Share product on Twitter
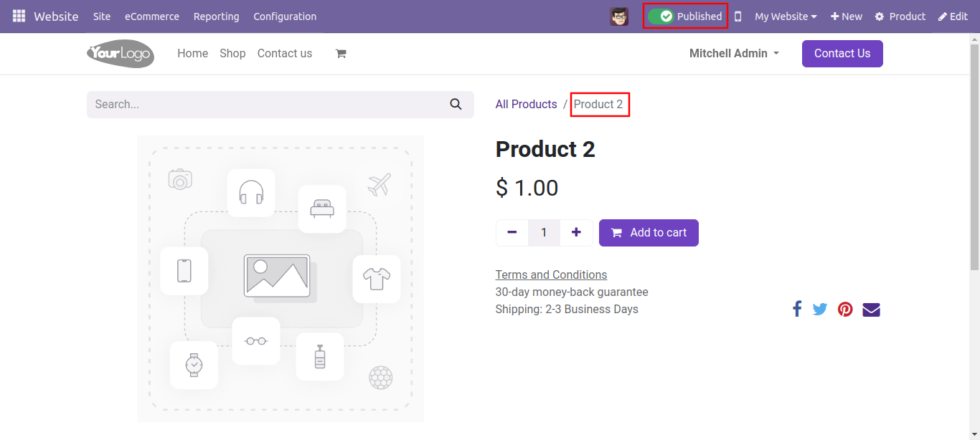The height and width of the screenshot is (440, 980). click(820, 310)
